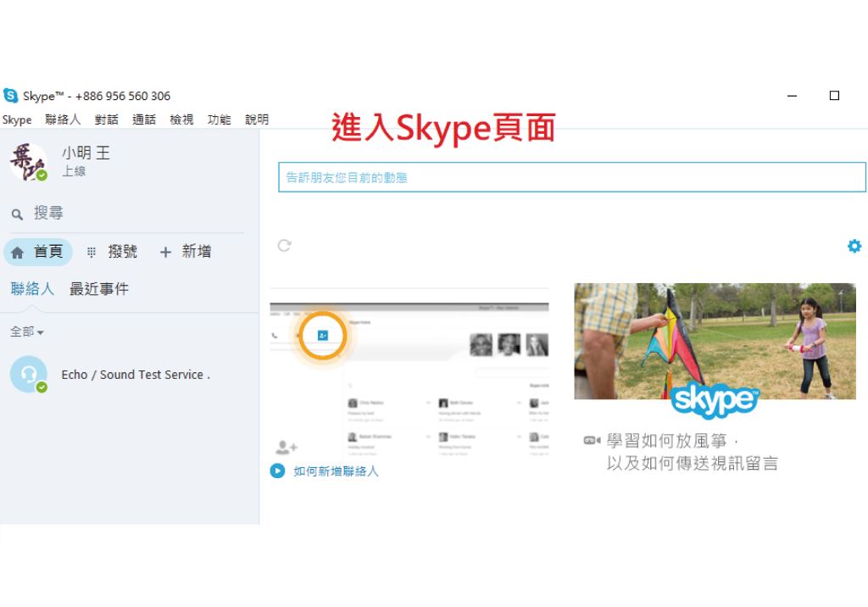Viewport: 868px width, 607px height.
Task: Open the 如何新增聯絡人 link
Action: (x=336, y=471)
